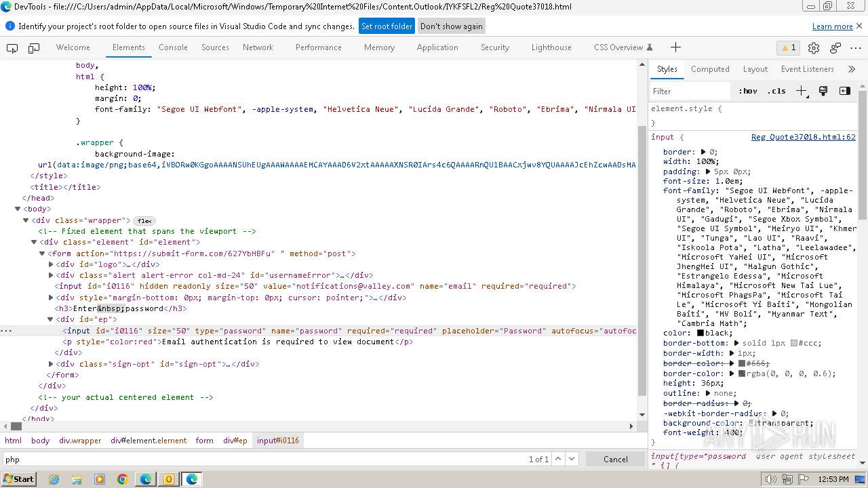Activate the inspect element picker tool
The image size is (868, 488).
[12, 47]
